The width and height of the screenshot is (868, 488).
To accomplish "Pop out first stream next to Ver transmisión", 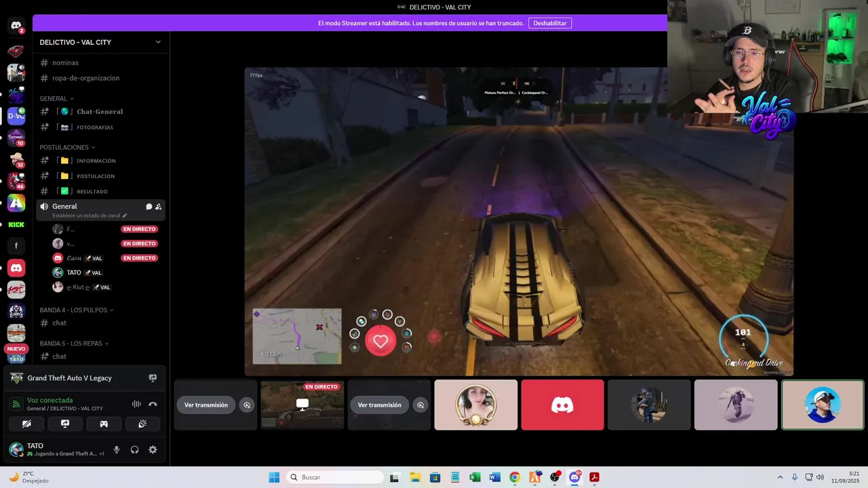I will tap(247, 405).
